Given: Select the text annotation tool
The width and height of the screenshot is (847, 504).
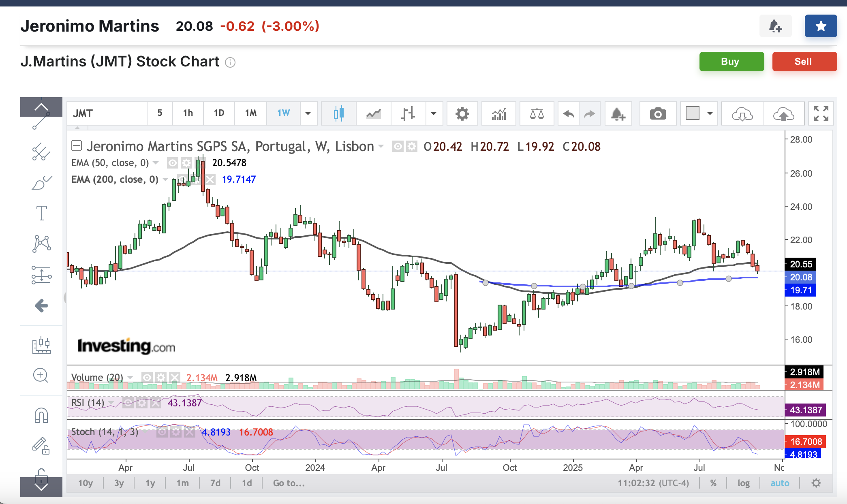Looking at the screenshot, I should pyautogui.click(x=41, y=213).
